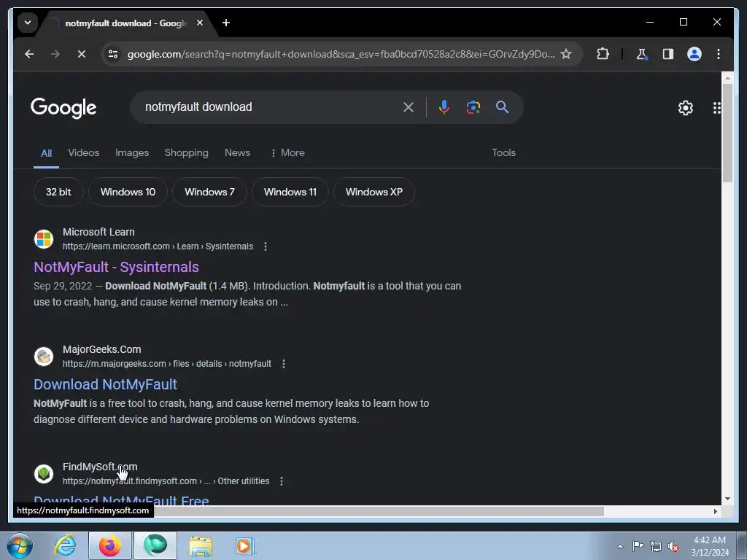Image resolution: width=747 pixels, height=560 pixels.
Task: Open tab search dropdown arrow
Action: [28, 23]
